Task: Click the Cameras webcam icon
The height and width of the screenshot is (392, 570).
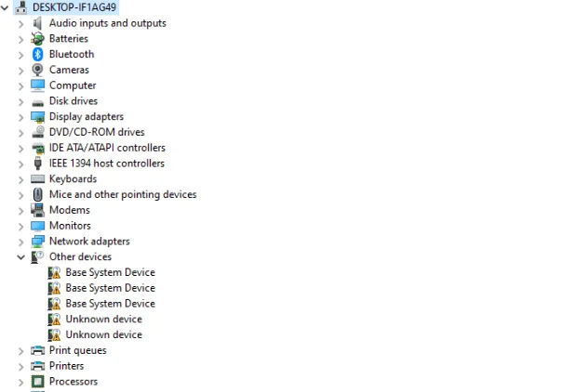Action: (38, 70)
